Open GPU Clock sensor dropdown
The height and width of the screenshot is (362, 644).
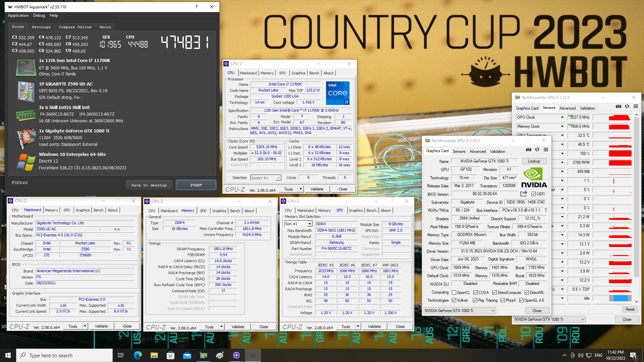coord(562,117)
